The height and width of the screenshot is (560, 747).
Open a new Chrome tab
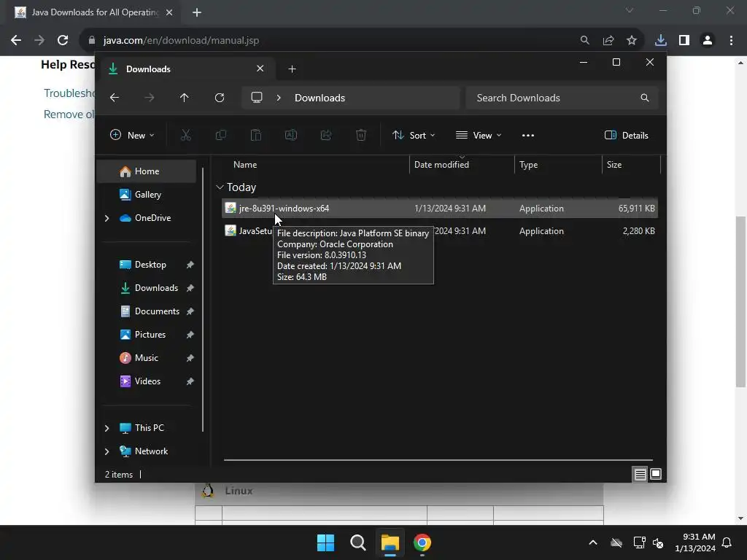coord(197,12)
